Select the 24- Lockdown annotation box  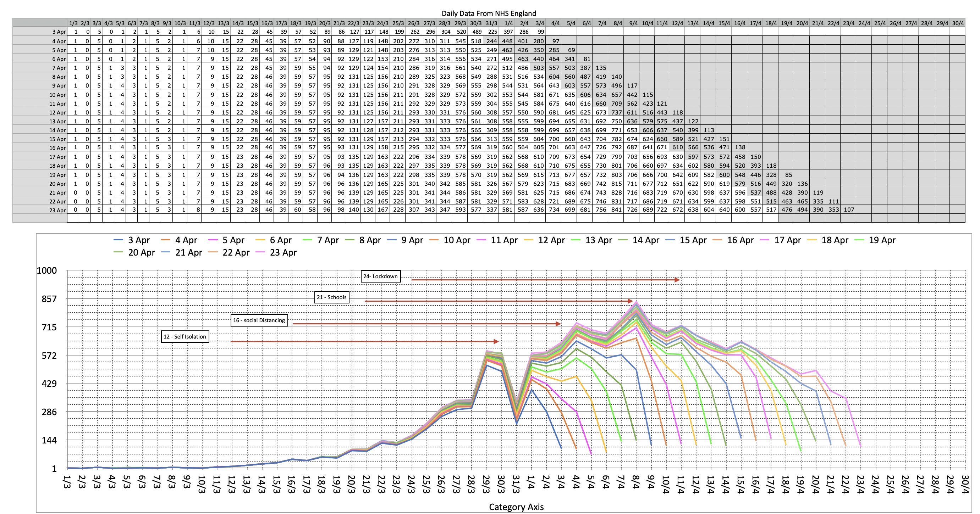pos(380,276)
